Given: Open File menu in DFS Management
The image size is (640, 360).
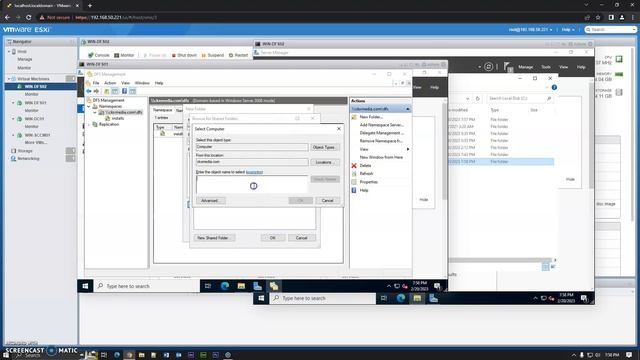Looking at the screenshot, I should point(96,83).
